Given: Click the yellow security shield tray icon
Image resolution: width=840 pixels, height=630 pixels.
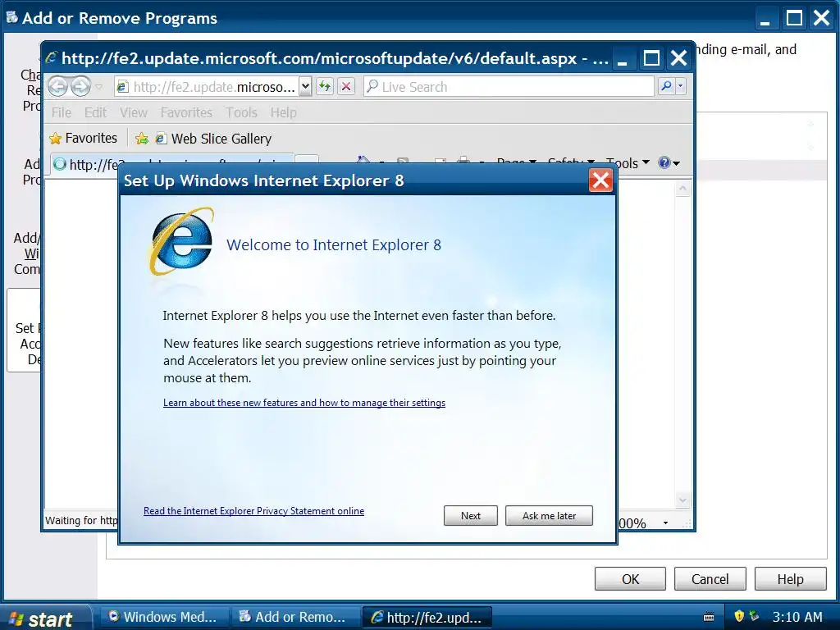Looking at the screenshot, I should pos(739,616).
